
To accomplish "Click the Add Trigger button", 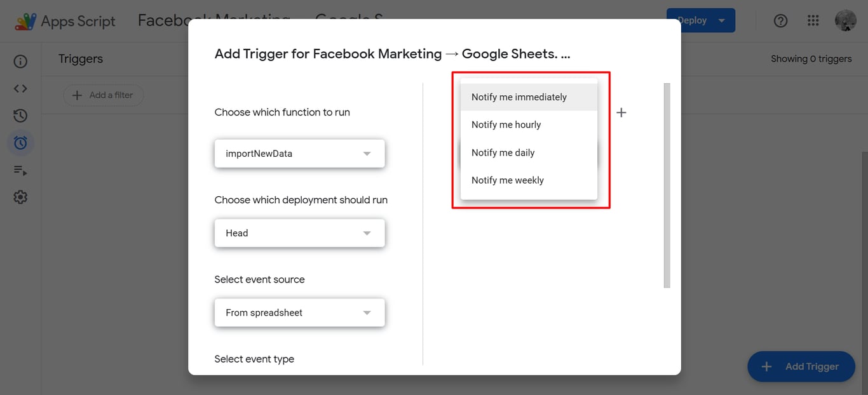I will pos(801,366).
